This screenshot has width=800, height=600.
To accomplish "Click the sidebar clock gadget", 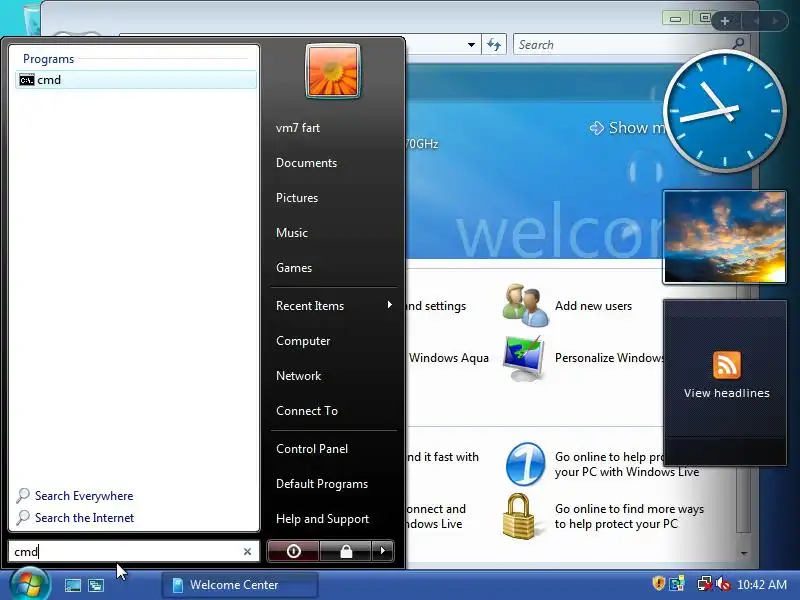I will click(724, 111).
